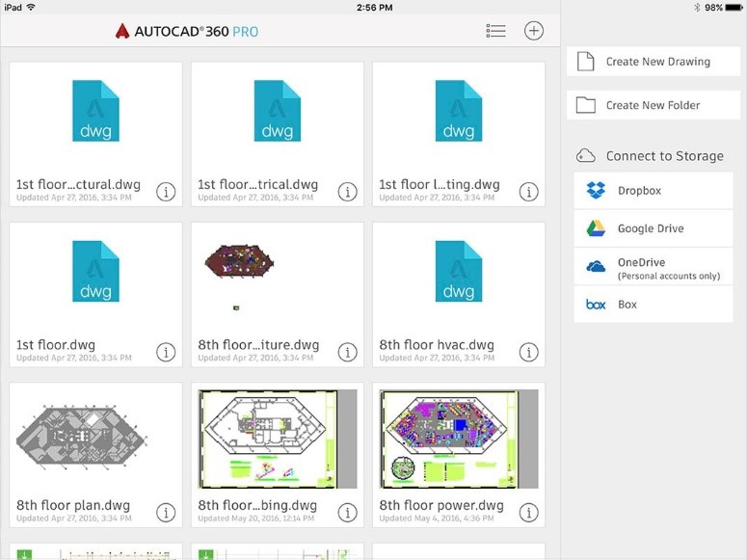
Task: Tap the Bluetooth icon in status bar
Action: click(697, 7)
